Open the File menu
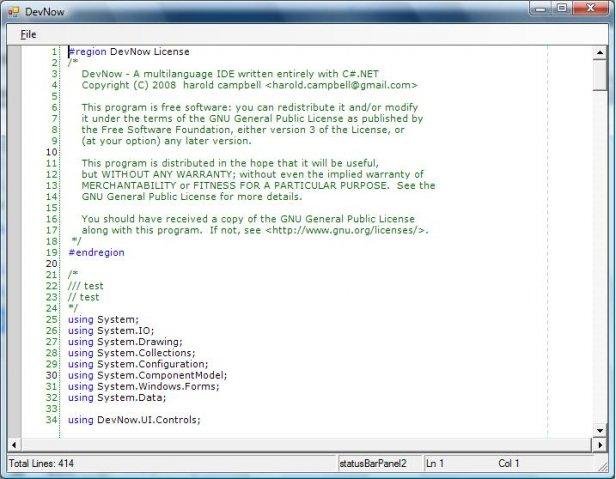This screenshot has height=479, width=616. [x=28, y=34]
